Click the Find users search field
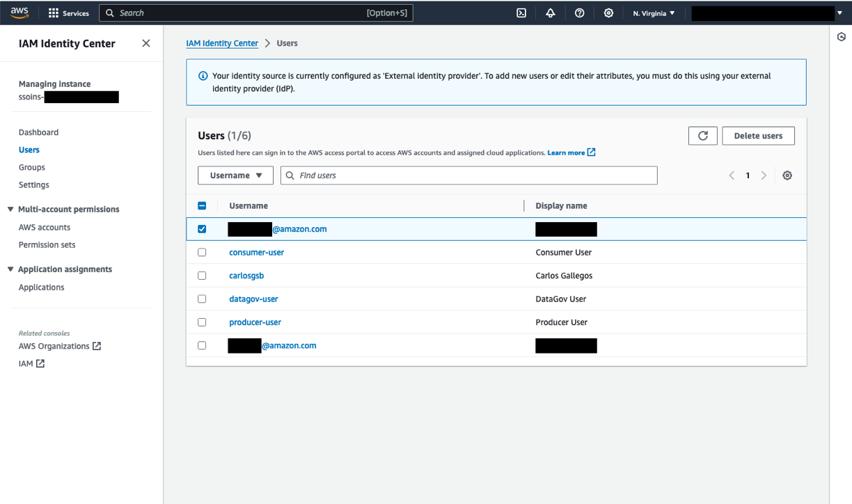This screenshot has width=852, height=504. click(468, 175)
